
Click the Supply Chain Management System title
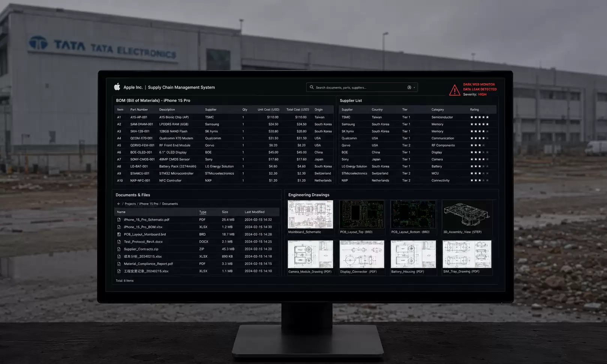click(x=181, y=87)
